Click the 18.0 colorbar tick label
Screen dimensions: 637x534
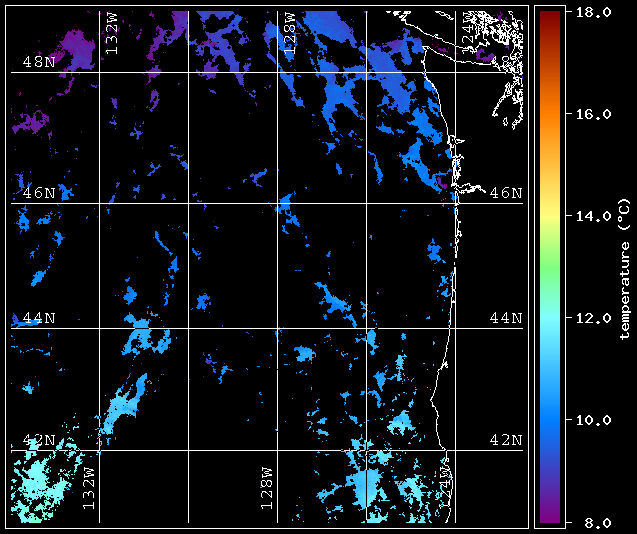[x=594, y=13]
